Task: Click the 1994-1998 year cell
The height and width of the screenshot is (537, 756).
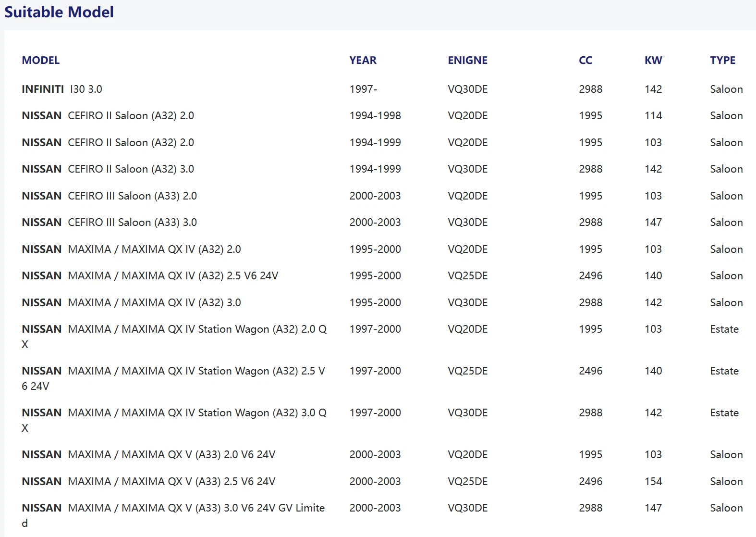Action: 375,115
